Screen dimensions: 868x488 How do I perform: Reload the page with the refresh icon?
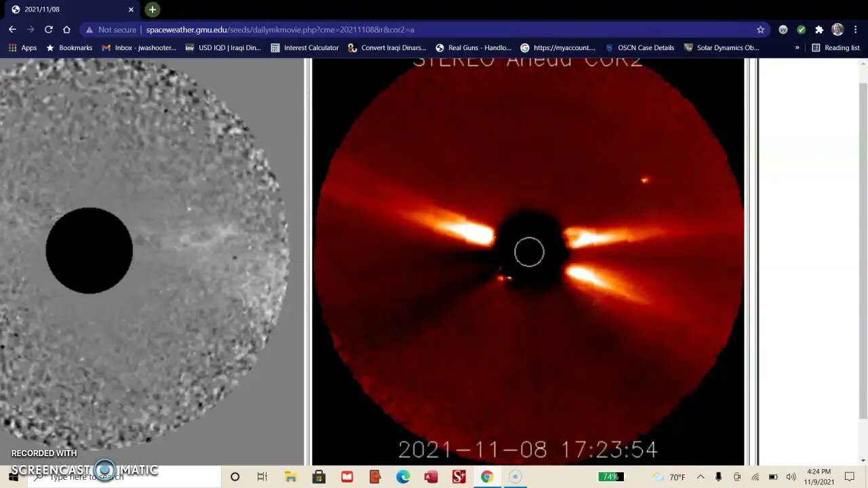(x=49, y=30)
